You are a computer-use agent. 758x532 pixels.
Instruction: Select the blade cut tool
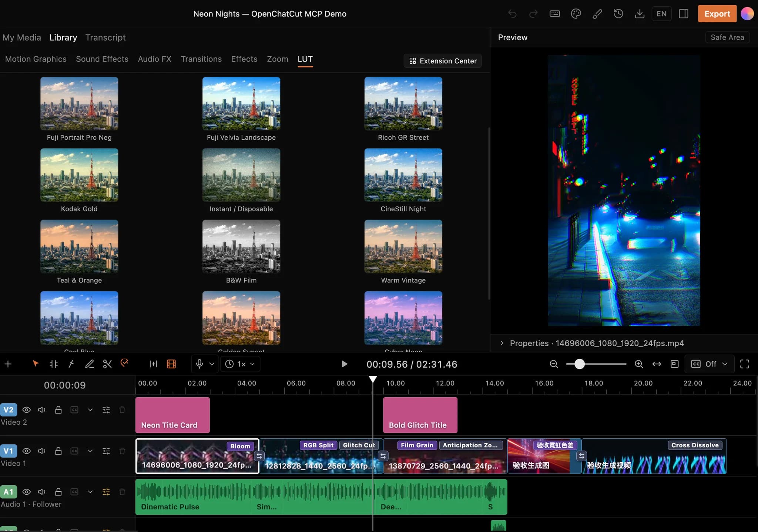coord(71,364)
